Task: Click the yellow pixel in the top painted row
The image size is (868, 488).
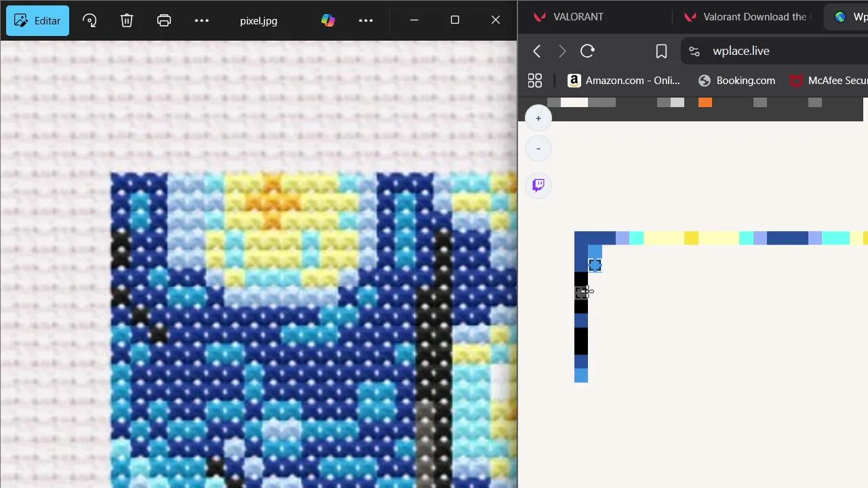Action: coord(691,238)
